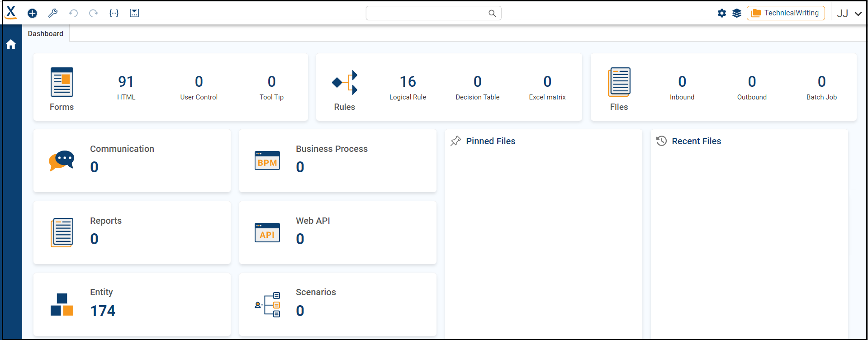868x340 pixels.
Task: Open the Web API card
Action: tap(337, 232)
